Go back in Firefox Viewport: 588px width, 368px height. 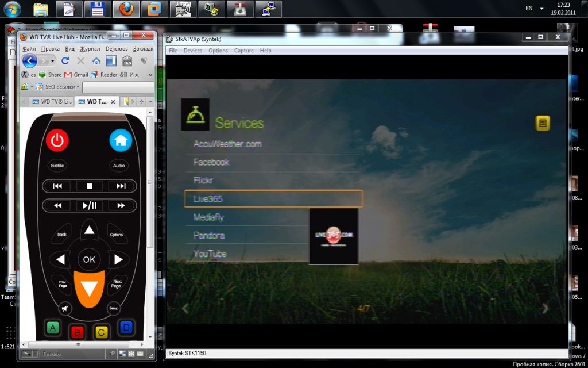[x=30, y=61]
